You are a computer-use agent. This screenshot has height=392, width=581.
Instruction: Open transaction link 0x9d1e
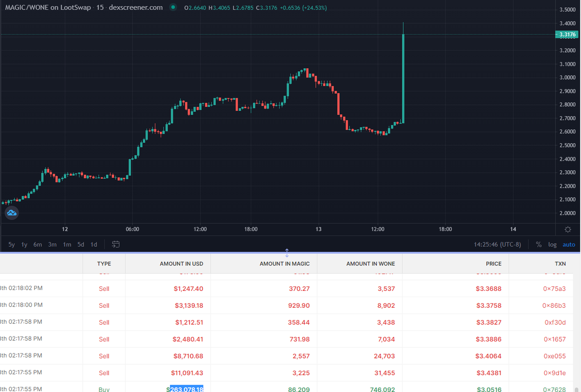554,373
